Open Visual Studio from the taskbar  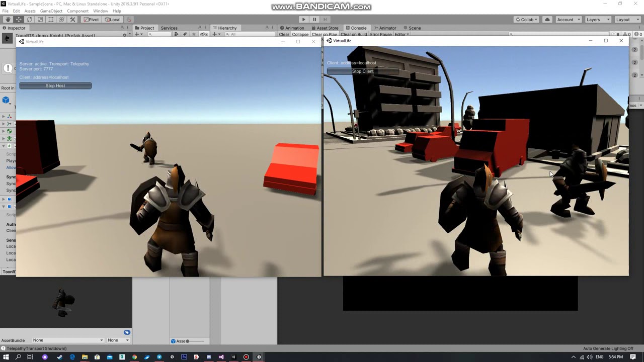coord(221,357)
